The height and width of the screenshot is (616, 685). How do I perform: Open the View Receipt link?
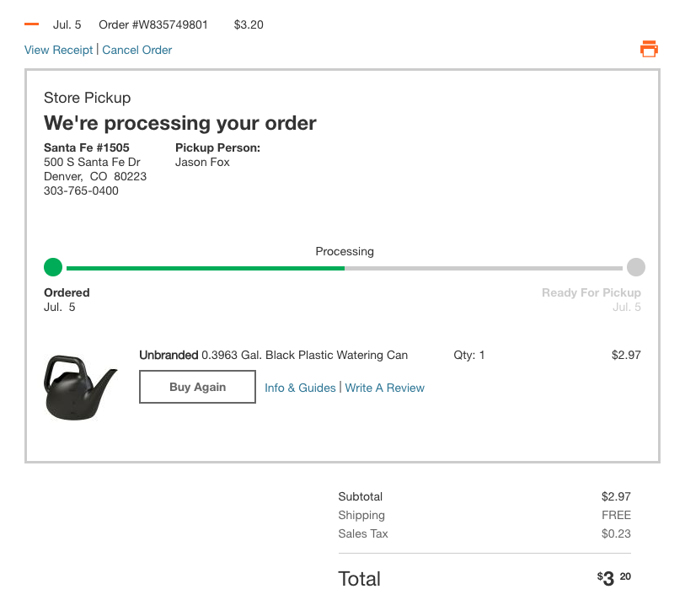pyautogui.click(x=59, y=50)
